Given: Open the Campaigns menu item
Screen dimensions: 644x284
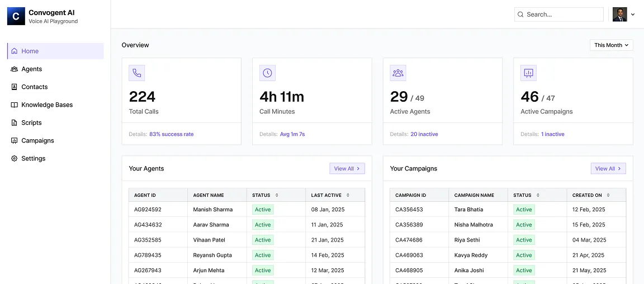Looking at the screenshot, I should click(55, 140).
